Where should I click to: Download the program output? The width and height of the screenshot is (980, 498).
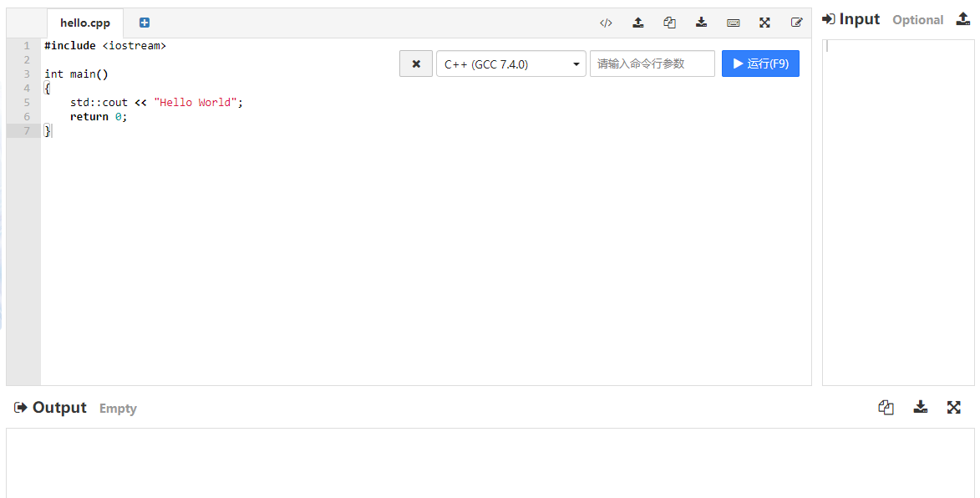click(920, 408)
